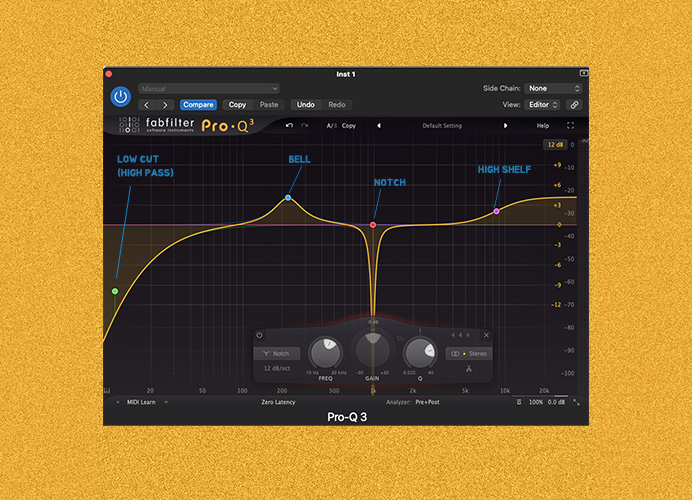Open the Manual preset dropdown

coord(209,89)
